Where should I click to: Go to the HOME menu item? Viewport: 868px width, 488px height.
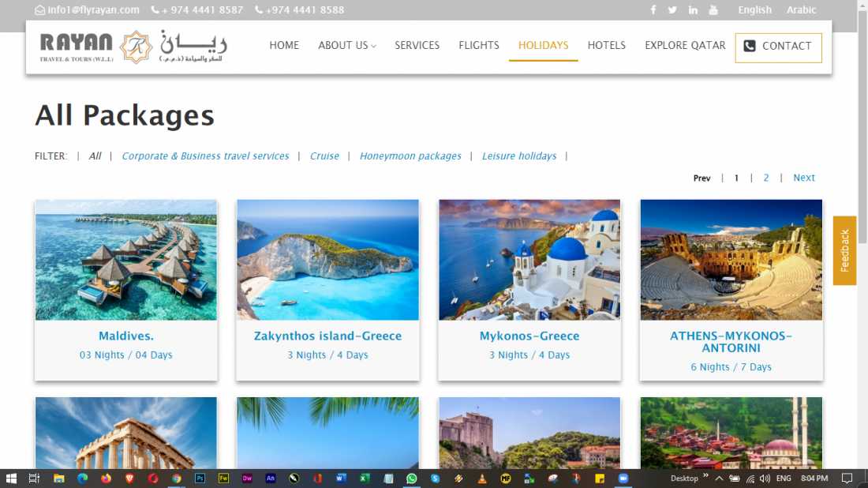(x=284, y=46)
